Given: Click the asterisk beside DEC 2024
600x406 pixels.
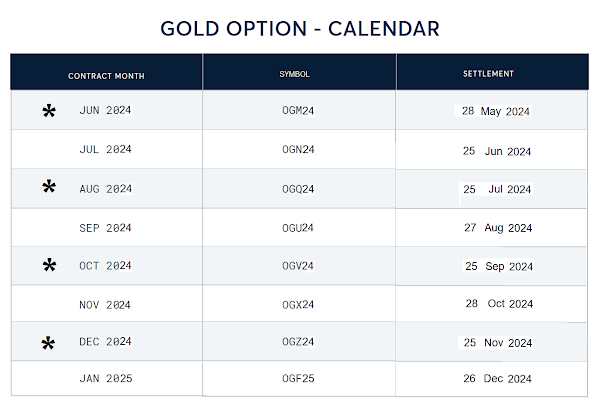Looking at the screenshot, I should (49, 344).
